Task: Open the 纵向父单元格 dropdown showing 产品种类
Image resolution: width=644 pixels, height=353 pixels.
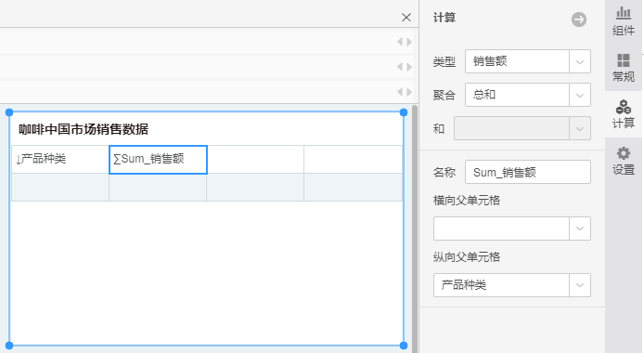Action: tap(511, 285)
